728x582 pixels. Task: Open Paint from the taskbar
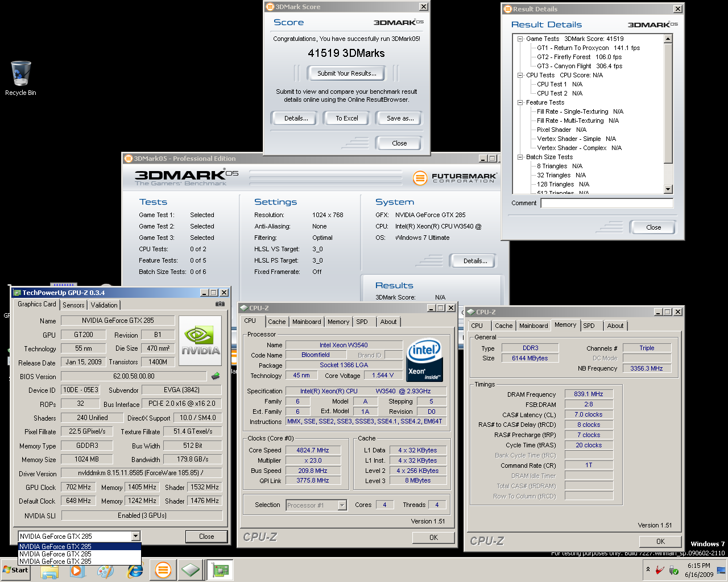coord(106,570)
